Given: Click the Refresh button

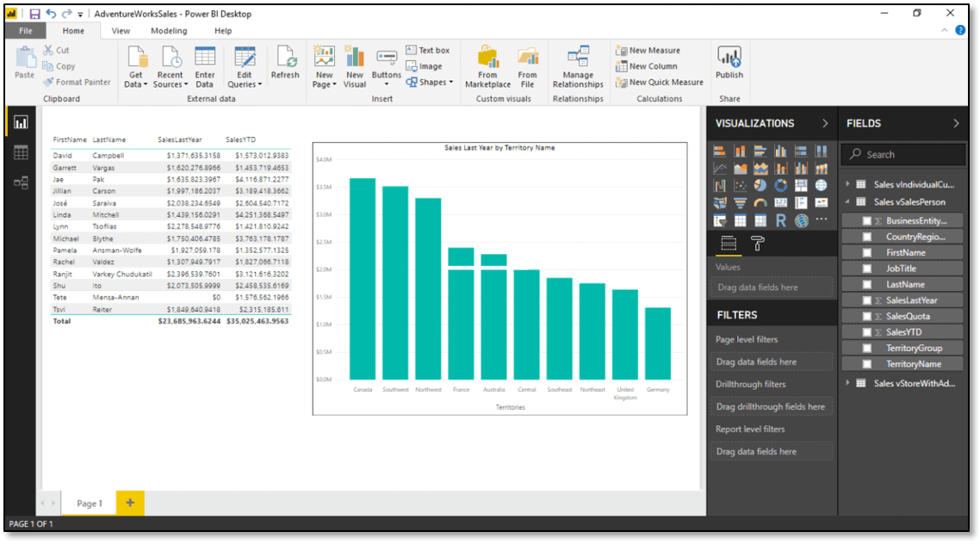Looking at the screenshot, I should point(285,63).
